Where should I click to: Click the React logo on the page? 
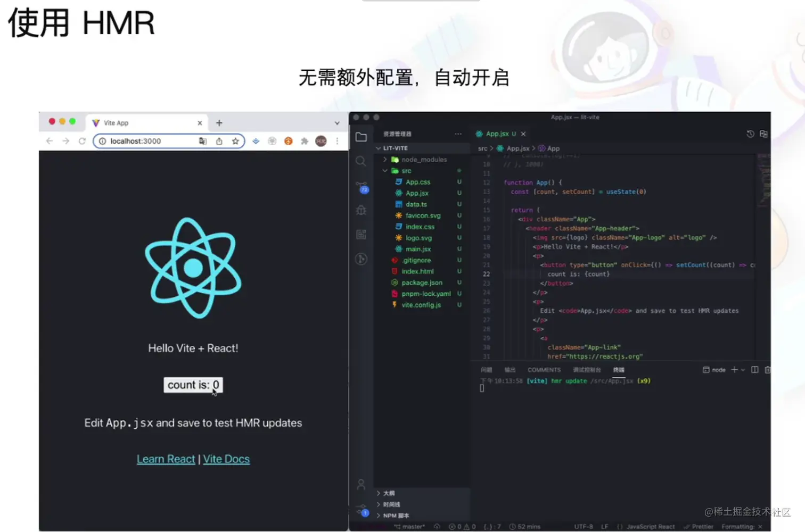click(x=193, y=268)
